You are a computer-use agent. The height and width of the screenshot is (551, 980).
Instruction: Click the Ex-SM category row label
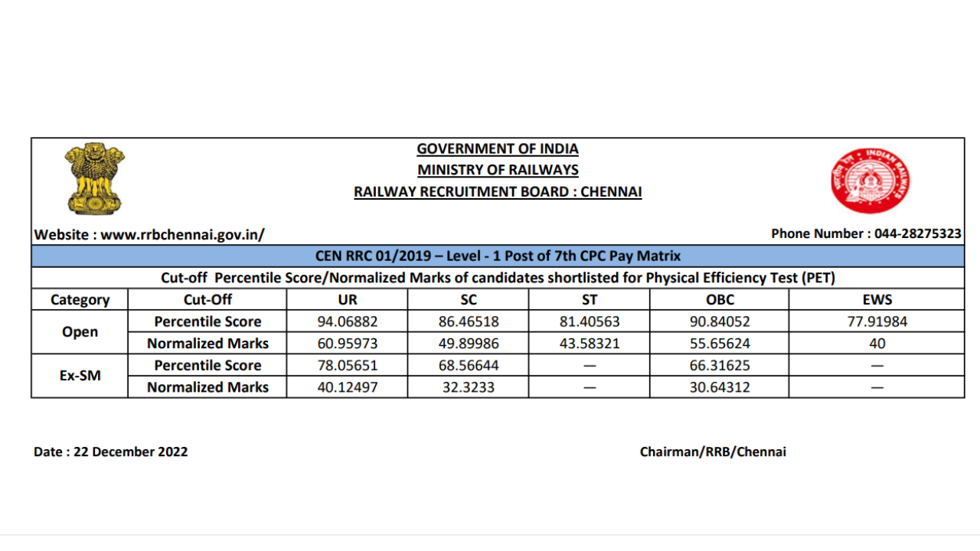pyautogui.click(x=80, y=377)
